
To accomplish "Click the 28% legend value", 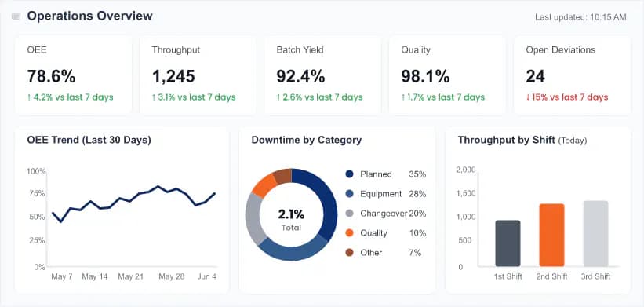I will pos(417,194).
